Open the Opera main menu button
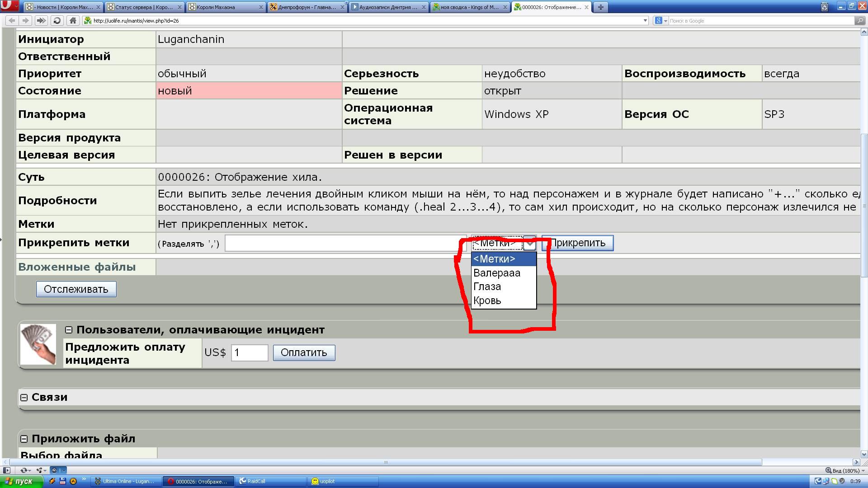The width and height of the screenshot is (868, 488). click(x=9, y=6)
